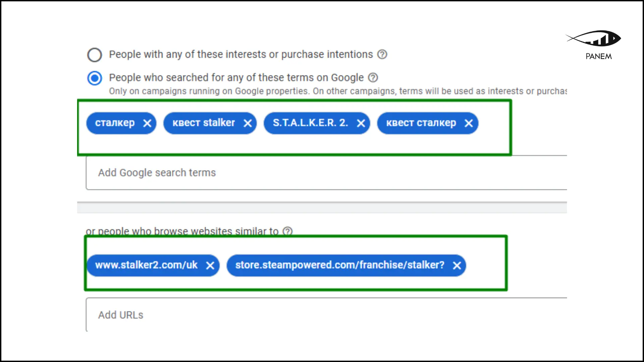
Task: Click the квест stalker chip label
Action: (x=204, y=123)
